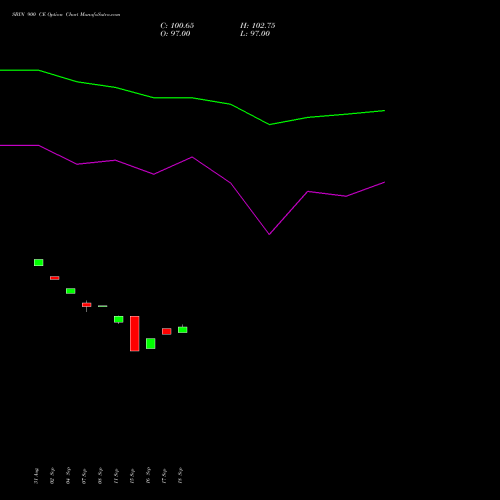The height and width of the screenshot is (500, 500).
Task: Click the red candle with wick above 07 Sep
Action: 87,305
